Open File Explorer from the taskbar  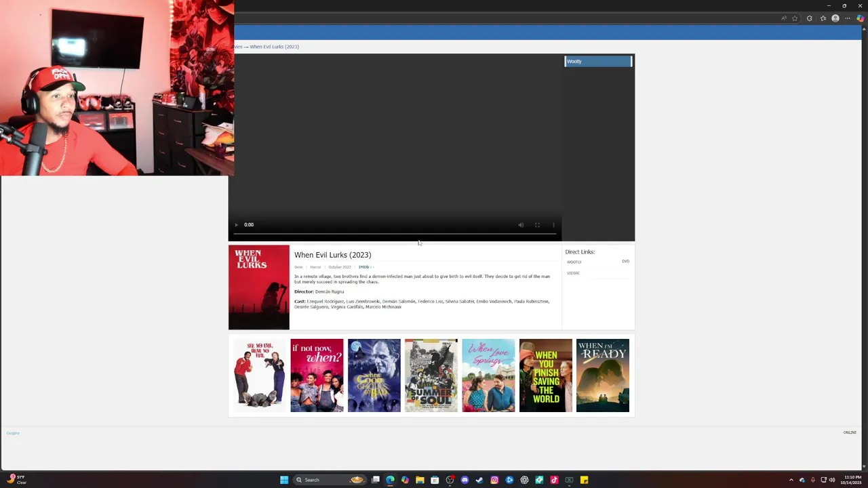420,480
